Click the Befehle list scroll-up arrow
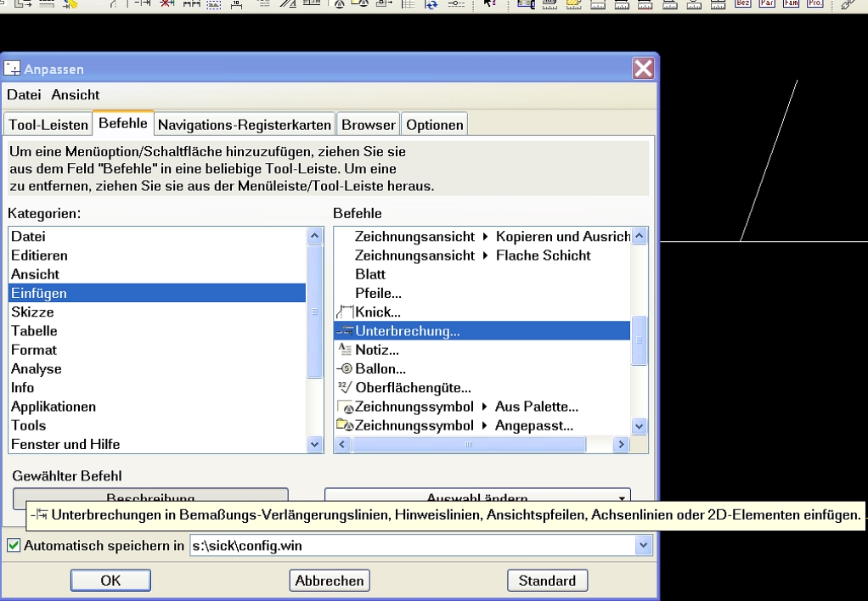Image resolution: width=868 pixels, height=601 pixels. [x=640, y=236]
